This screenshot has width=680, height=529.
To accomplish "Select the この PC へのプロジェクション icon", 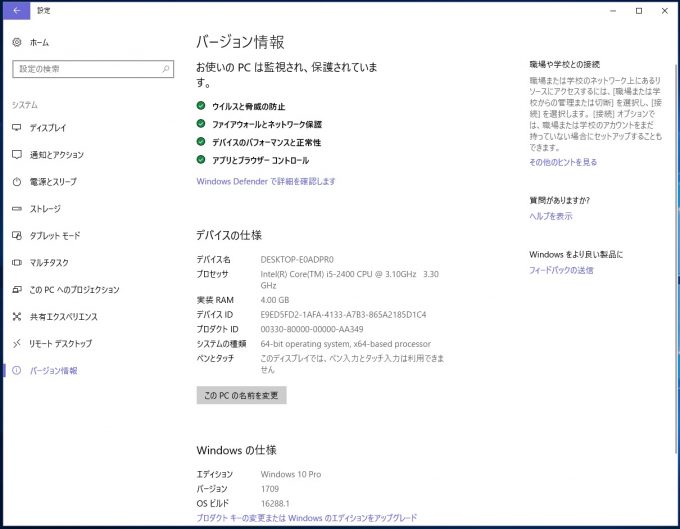I will (x=17, y=289).
